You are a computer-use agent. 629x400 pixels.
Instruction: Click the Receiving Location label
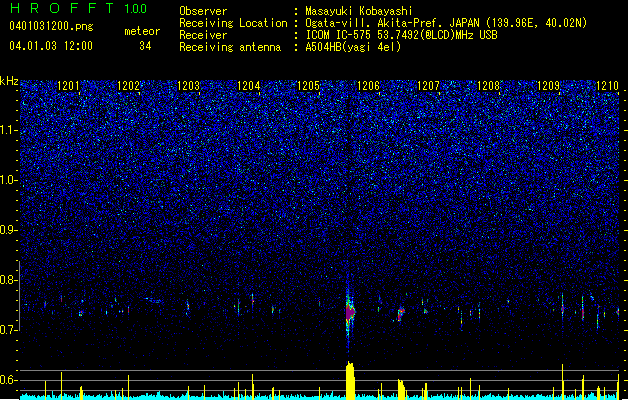pos(233,23)
